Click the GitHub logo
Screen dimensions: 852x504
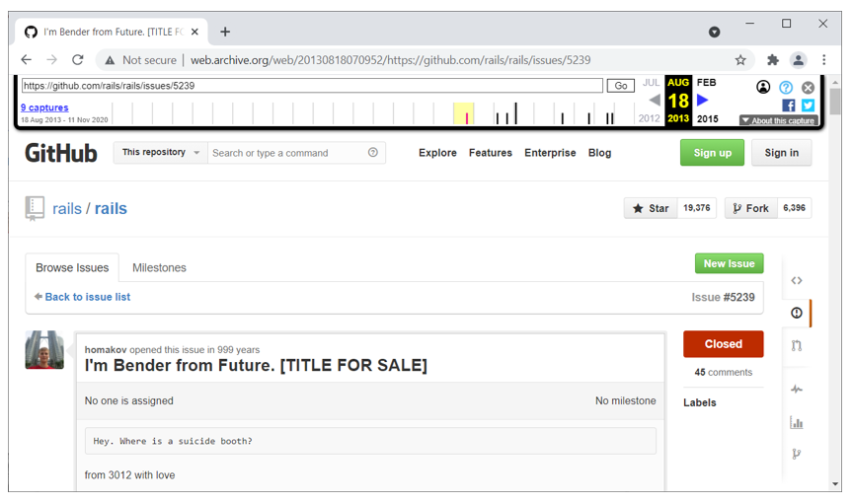(61, 153)
